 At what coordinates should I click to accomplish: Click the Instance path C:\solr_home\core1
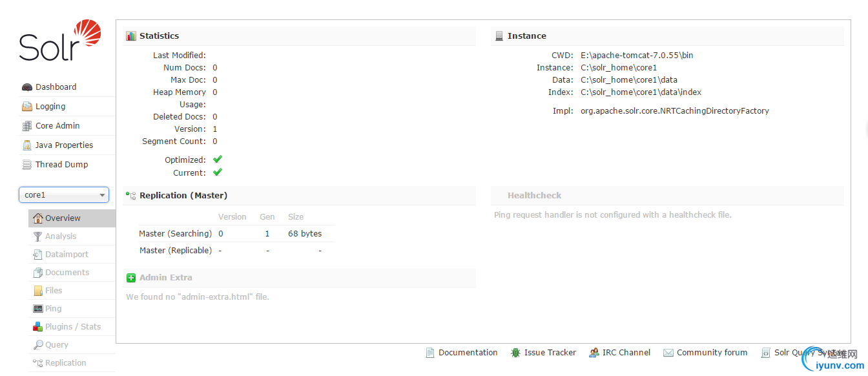(619, 68)
